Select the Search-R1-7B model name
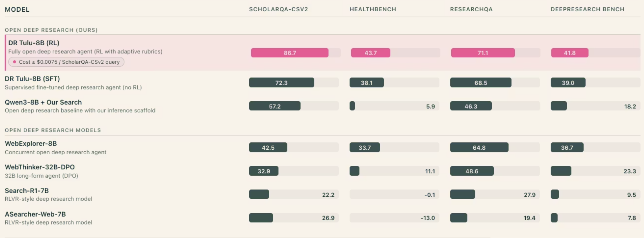Screen dimensions: 644x238 click(27, 190)
